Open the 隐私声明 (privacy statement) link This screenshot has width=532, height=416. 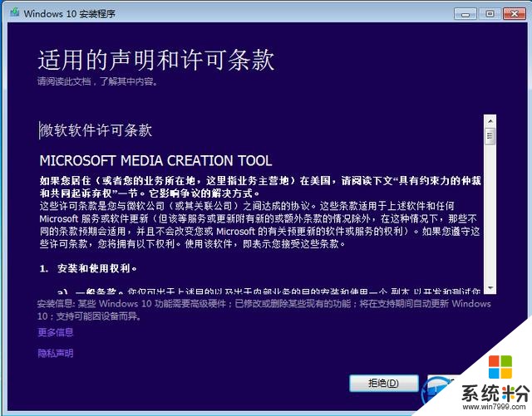pos(56,353)
